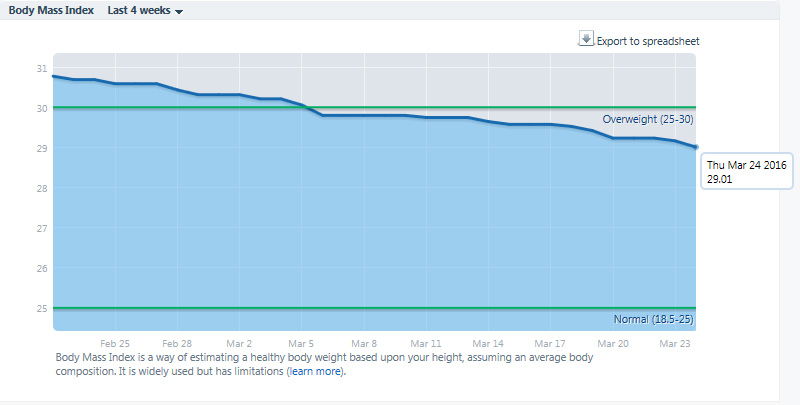The width and height of the screenshot is (800, 405).
Task: Click the Thu Mar 24 2016 tooltip
Action: coord(747,171)
